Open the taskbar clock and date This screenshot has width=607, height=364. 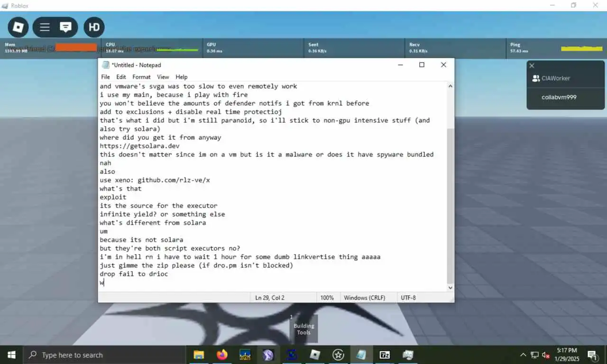click(x=567, y=355)
